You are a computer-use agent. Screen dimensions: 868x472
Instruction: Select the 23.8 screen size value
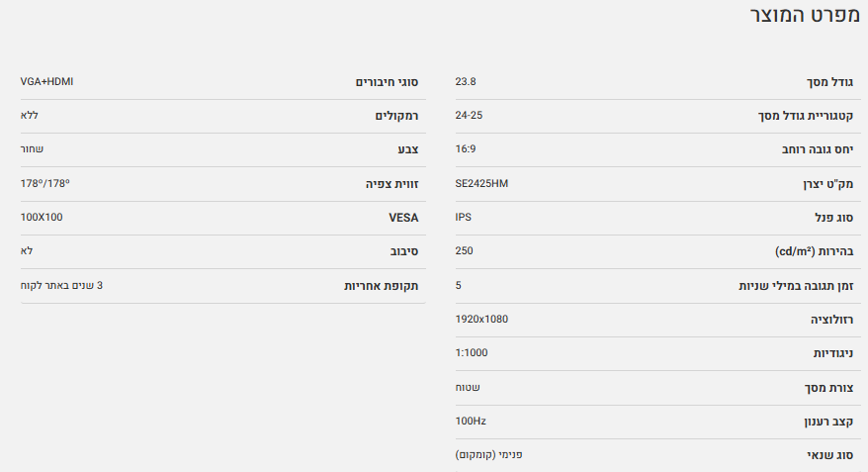(x=466, y=81)
